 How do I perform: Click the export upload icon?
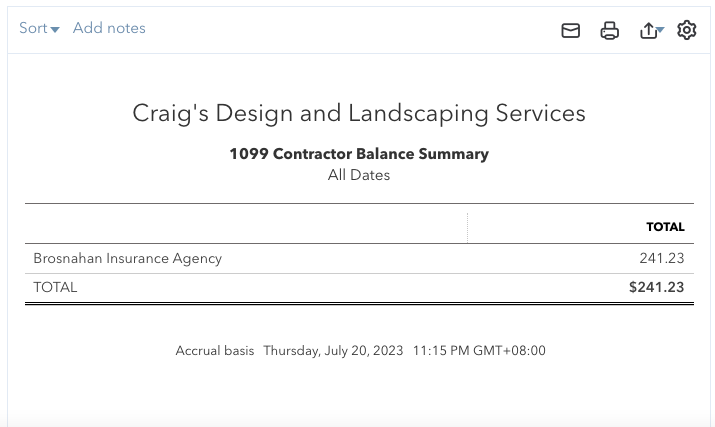point(648,31)
